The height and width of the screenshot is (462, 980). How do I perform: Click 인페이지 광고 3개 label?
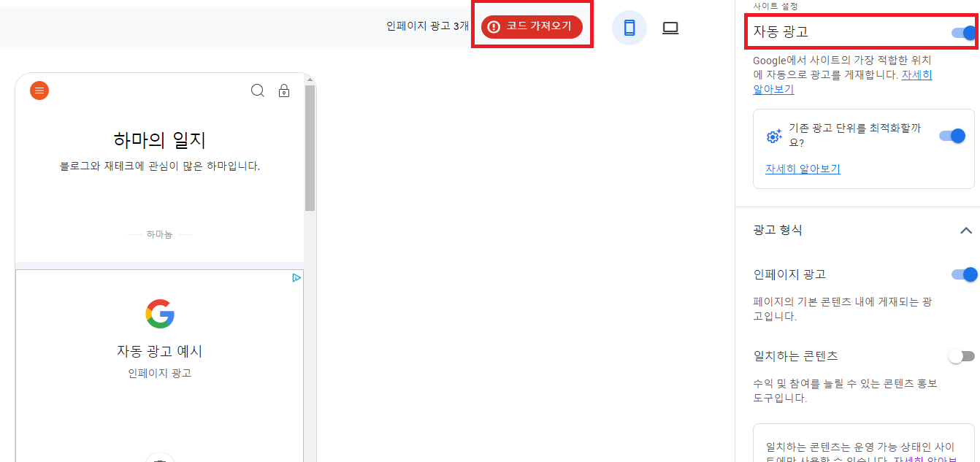428,26
